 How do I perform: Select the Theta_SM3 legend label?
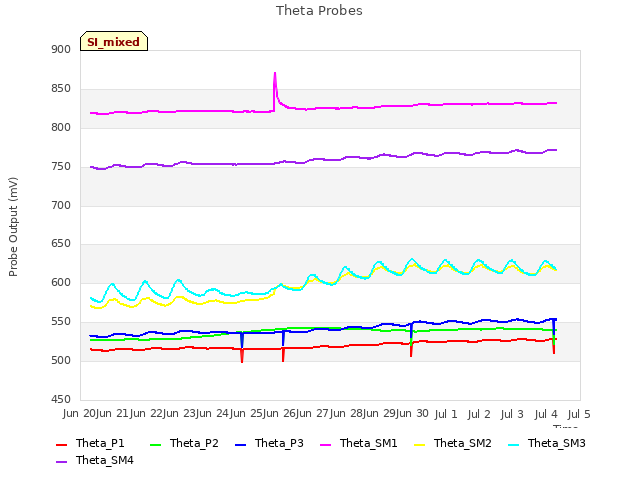[557, 443]
